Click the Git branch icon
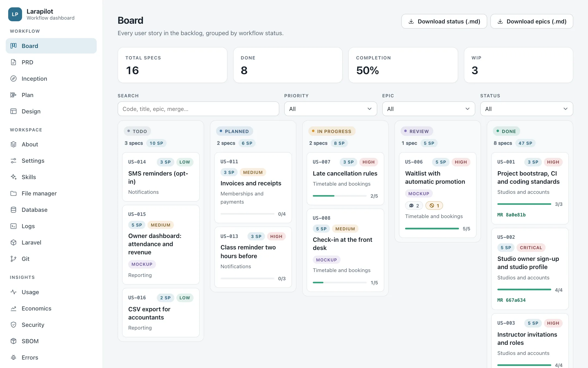Image resolution: width=588 pixels, height=368 pixels. click(x=14, y=259)
